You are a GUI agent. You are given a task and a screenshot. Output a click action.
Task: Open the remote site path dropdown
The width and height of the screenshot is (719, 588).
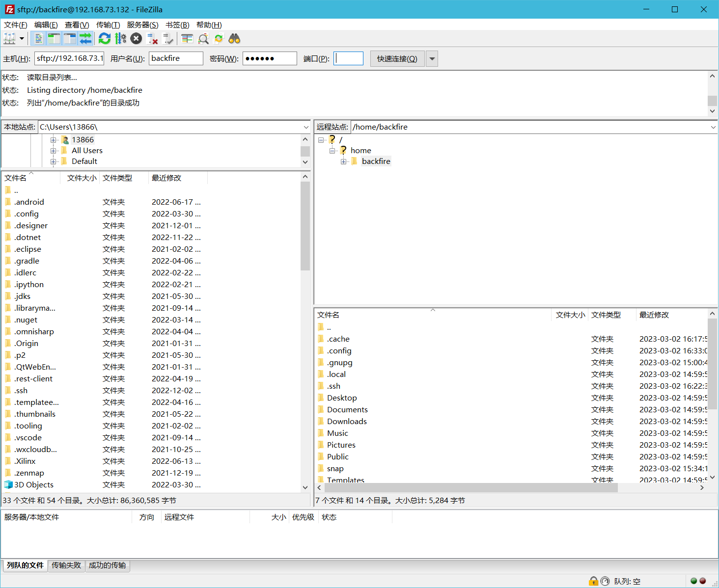713,127
